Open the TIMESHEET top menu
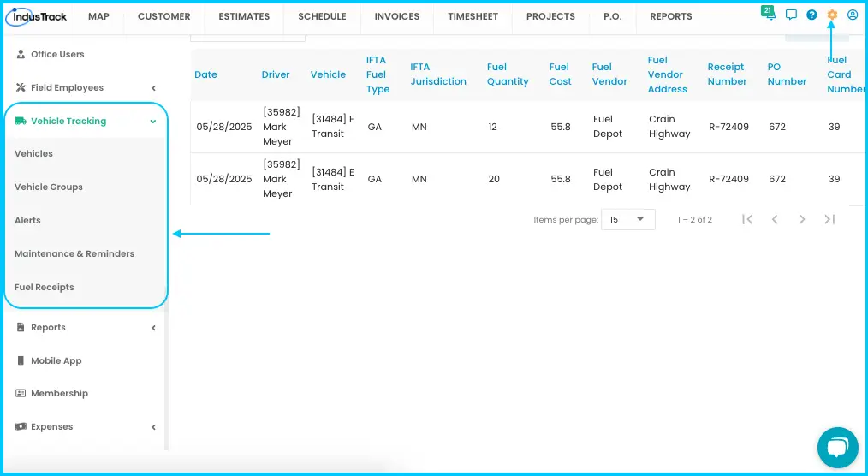Image resolution: width=868 pixels, height=476 pixels. coord(473,16)
